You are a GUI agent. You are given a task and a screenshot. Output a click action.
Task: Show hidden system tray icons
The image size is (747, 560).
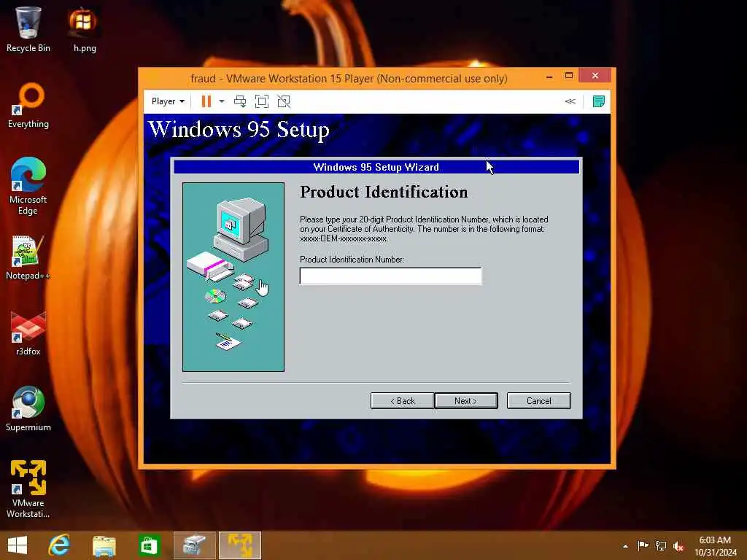coord(625,546)
